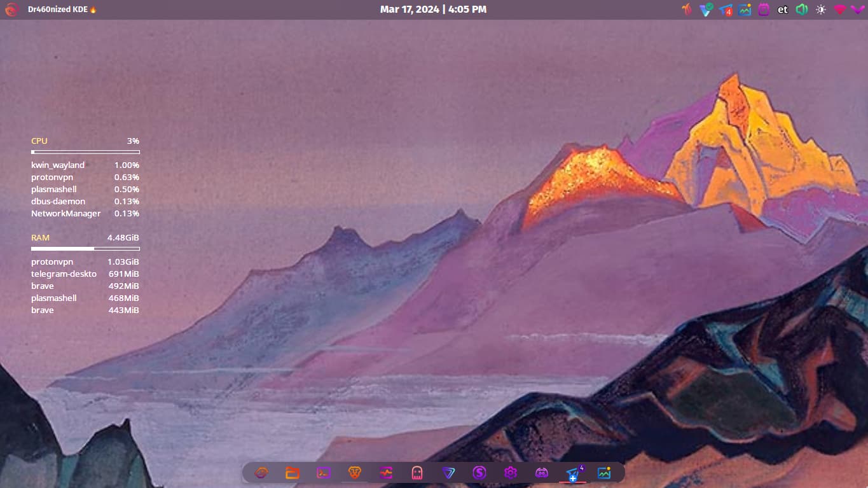Open the clock showing Mar 17, 2024

pos(433,10)
